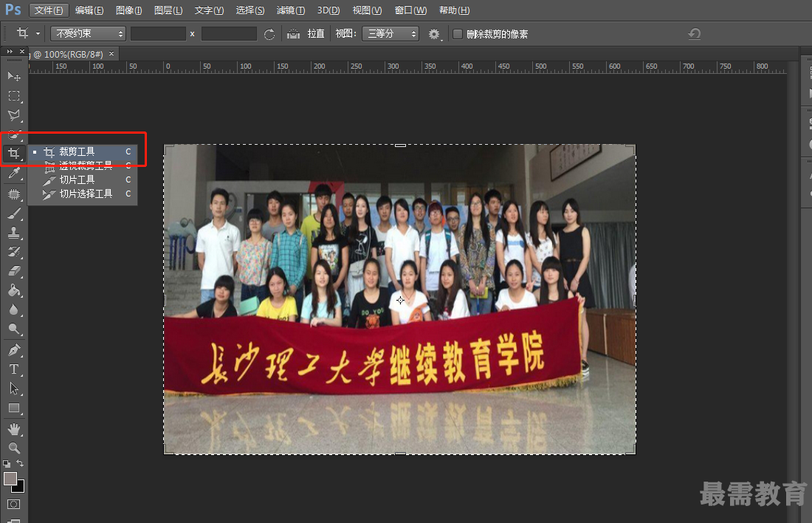
Task: Select the Clone Stamp tool
Action: pos(14,232)
